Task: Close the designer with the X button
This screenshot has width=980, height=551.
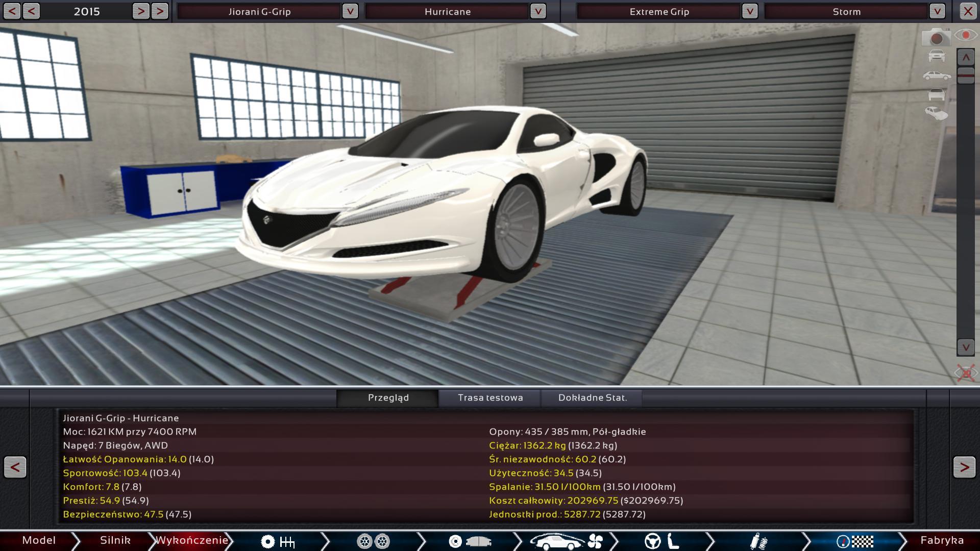Action: point(968,11)
